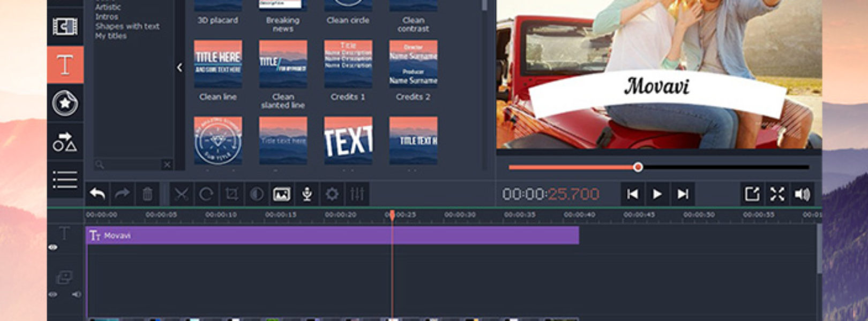The height and width of the screenshot is (321, 868).
Task: Click the timeline vertical scrollbar
Action: click(x=818, y=250)
